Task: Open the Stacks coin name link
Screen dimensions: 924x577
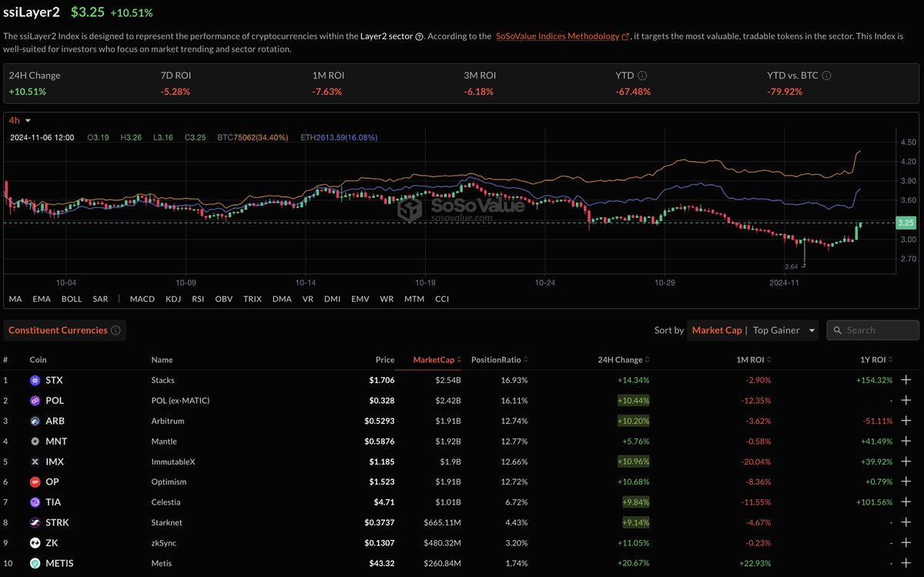Action: (164, 381)
